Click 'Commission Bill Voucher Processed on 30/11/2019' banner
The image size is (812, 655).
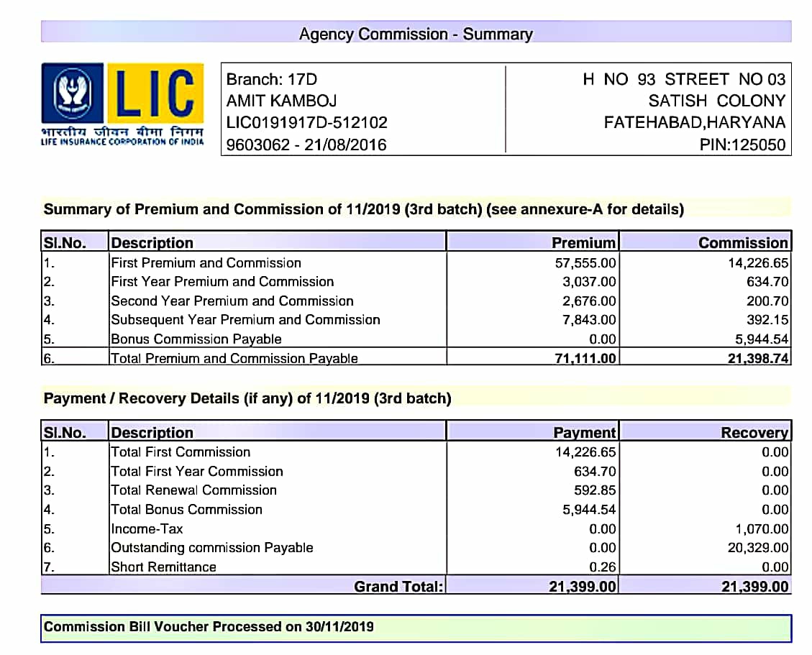click(416, 628)
